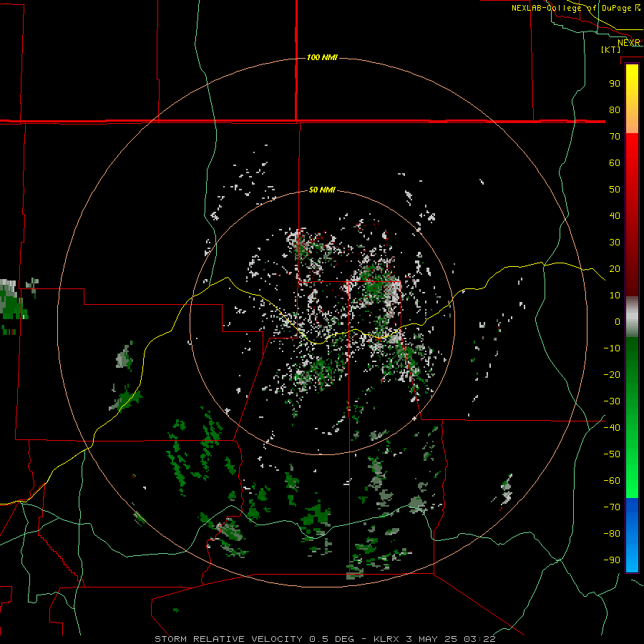Image resolution: width=644 pixels, height=644 pixels.
Task: Click the -30 value on the velocity scale
Action: [x=612, y=401]
